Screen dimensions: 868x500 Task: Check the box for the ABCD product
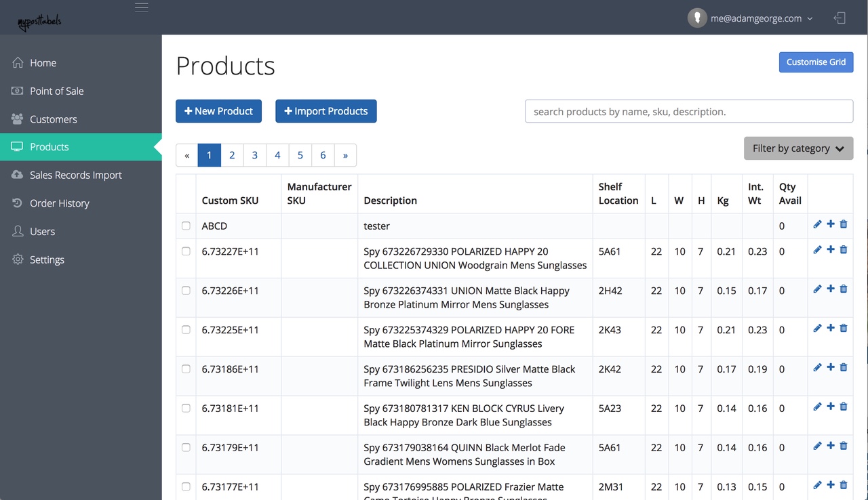click(186, 226)
